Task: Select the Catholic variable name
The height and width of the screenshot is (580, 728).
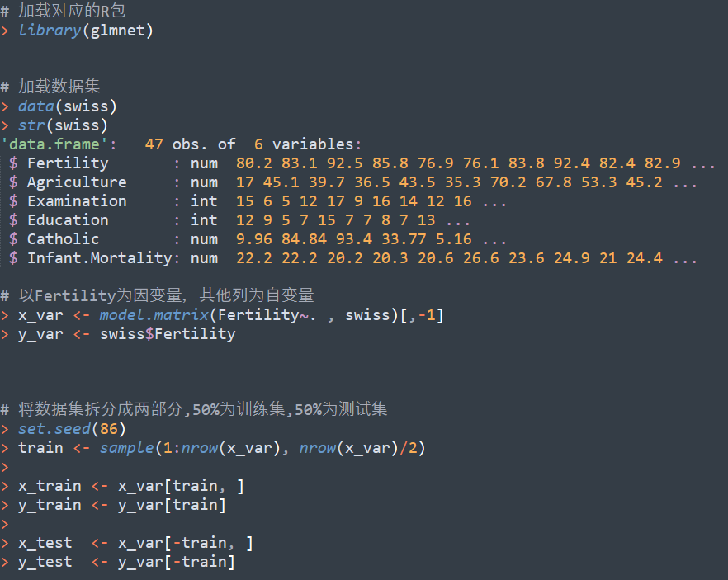Action: (62, 238)
